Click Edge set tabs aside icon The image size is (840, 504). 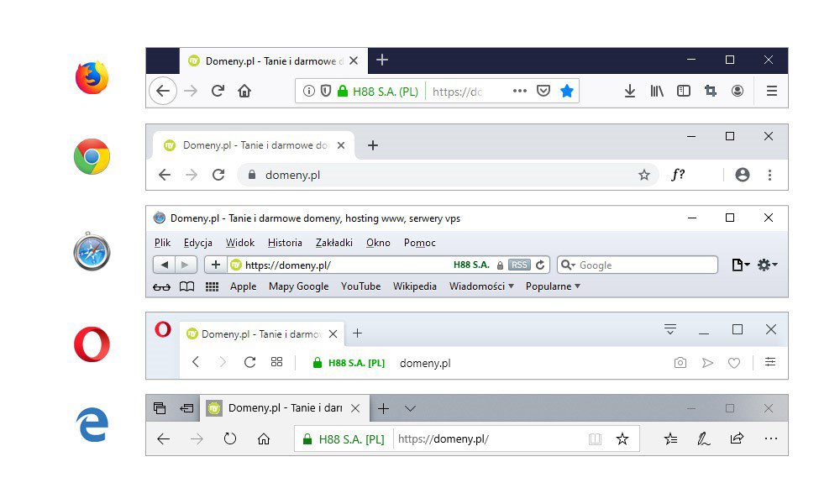coord(186,409)
